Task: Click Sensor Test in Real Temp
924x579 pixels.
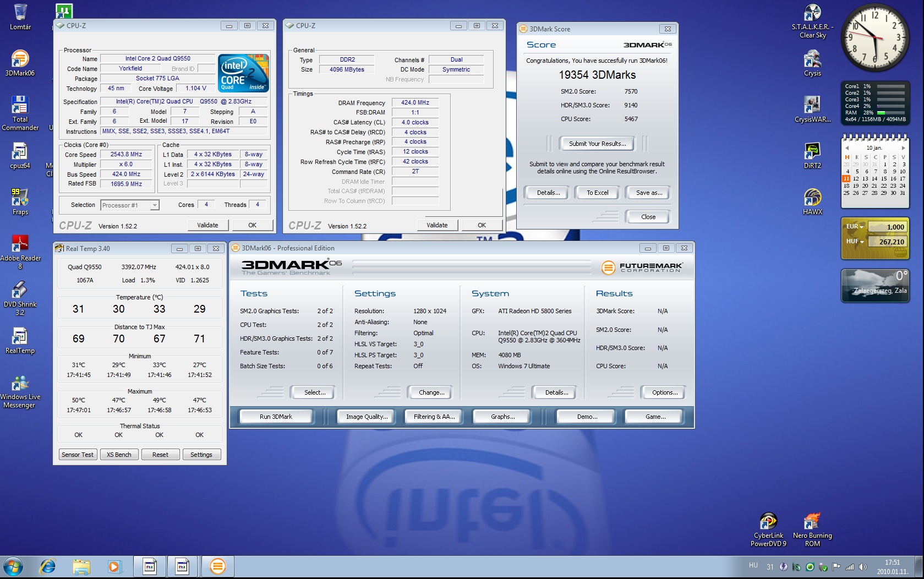Action: point(78,455)
